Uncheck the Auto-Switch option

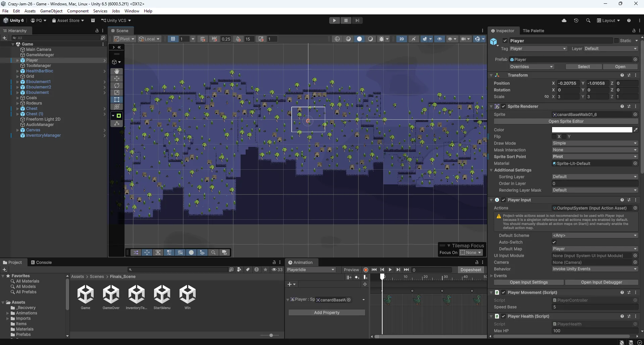pyautogui.click(x=554, y=242)
